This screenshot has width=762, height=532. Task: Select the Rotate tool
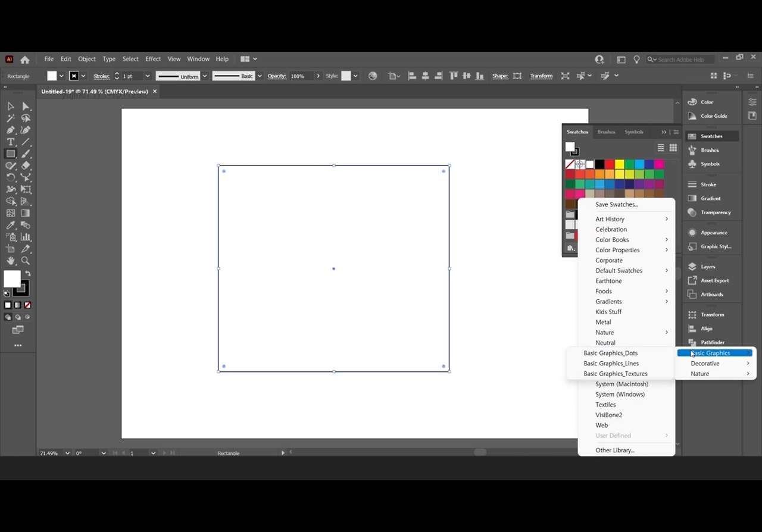[x=11, y=178]
